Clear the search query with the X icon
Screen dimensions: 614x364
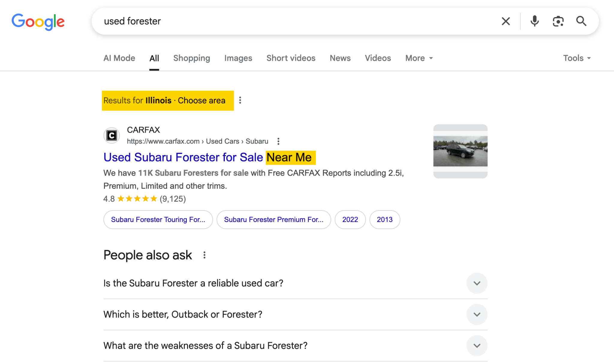point(506,21)
